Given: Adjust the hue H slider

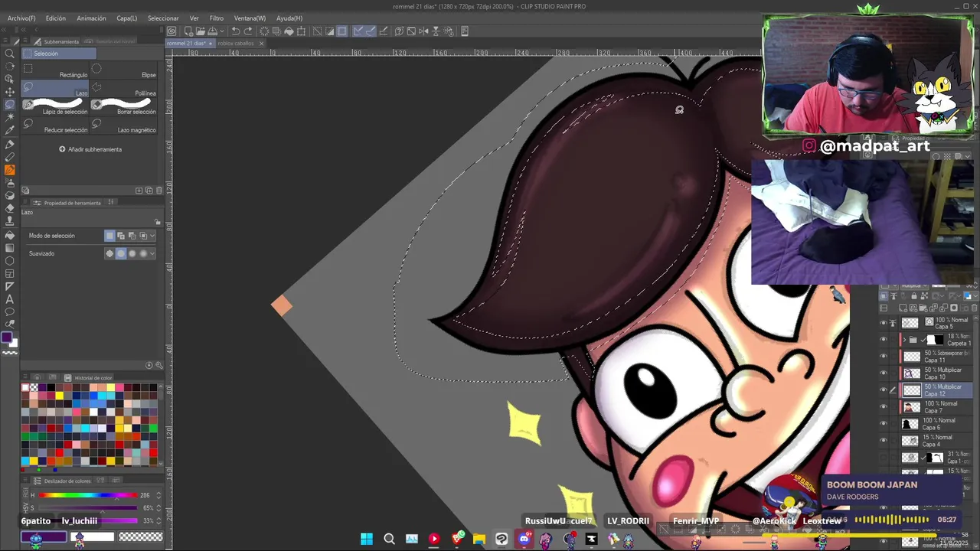Looking at the screenshot, I should 88,495.
